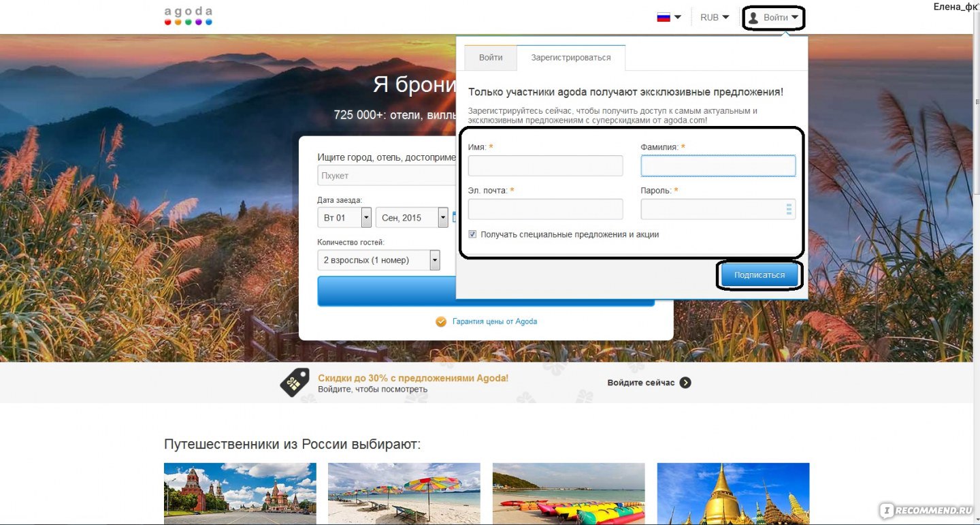Open the 2 взрослых (1 номер) guests dropdown

[379, 260]
